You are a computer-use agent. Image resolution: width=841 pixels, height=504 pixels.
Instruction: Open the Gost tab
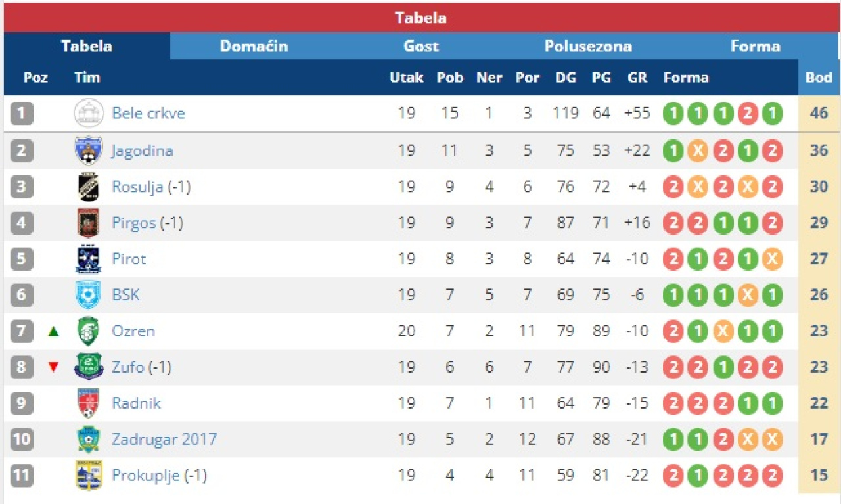point(421,47)
